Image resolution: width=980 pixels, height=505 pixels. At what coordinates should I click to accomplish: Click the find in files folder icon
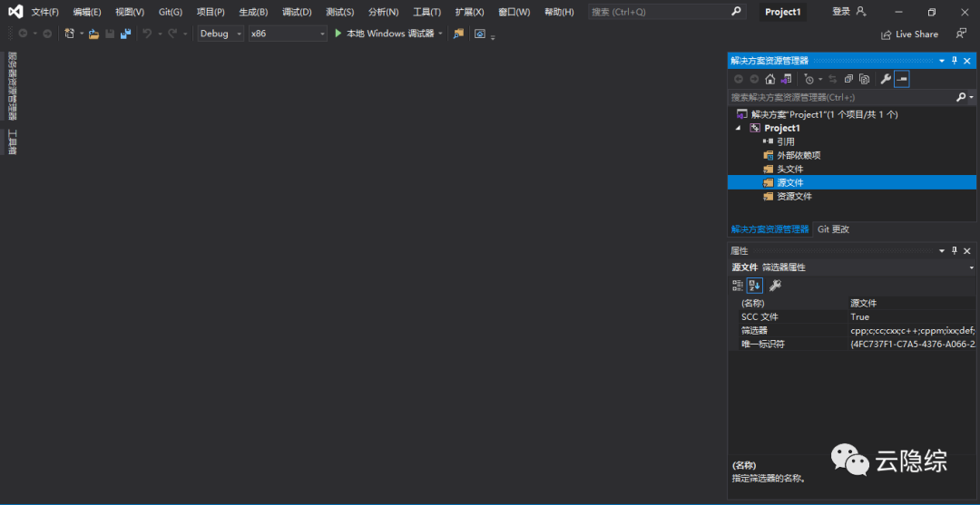click(x=459, y=34)
